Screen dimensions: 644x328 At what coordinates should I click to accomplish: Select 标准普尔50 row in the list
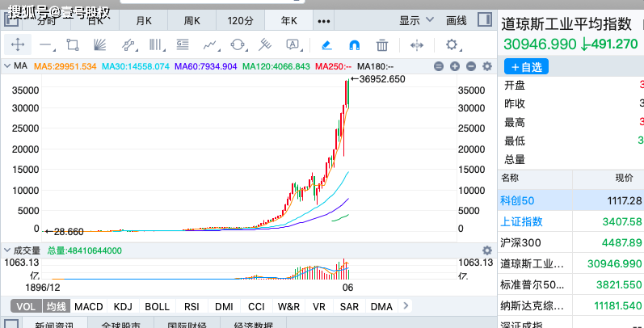[x=570, y=284]
